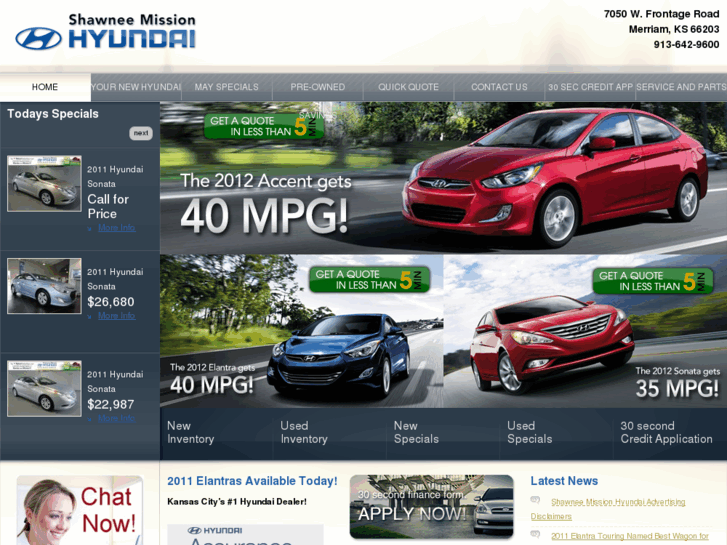Click the red 2012 Accent car image
The image size is (727, 545).
[554, 176]
